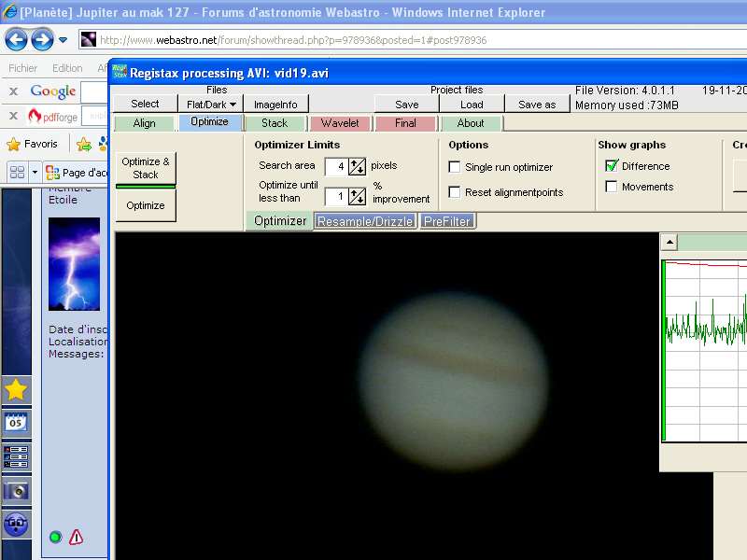Click the Internet Explorer title bar logo
This screenshot has width=747, height=560.
point(9,12)
